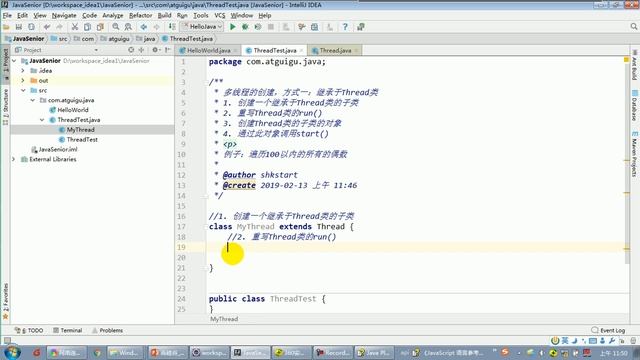Collapse the ThreadTest.java node
This screenshot has height=360, width=640.
coord(42,120)
